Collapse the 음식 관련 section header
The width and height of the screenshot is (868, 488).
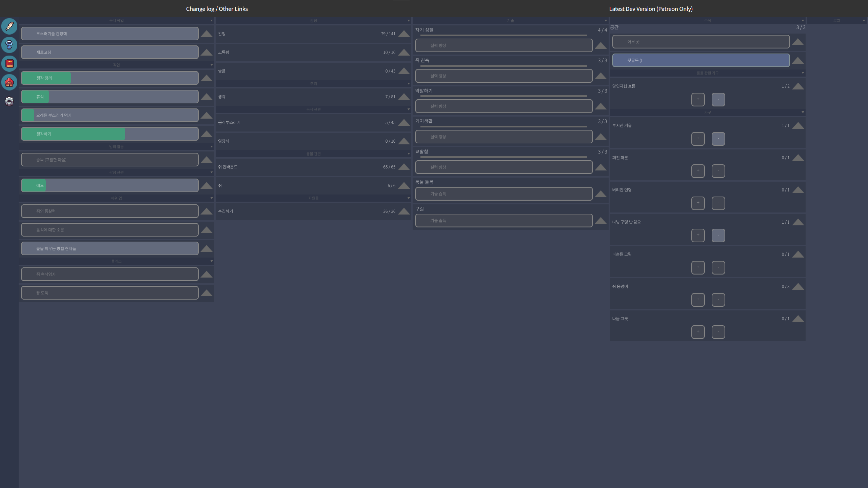tap(313, 109)
